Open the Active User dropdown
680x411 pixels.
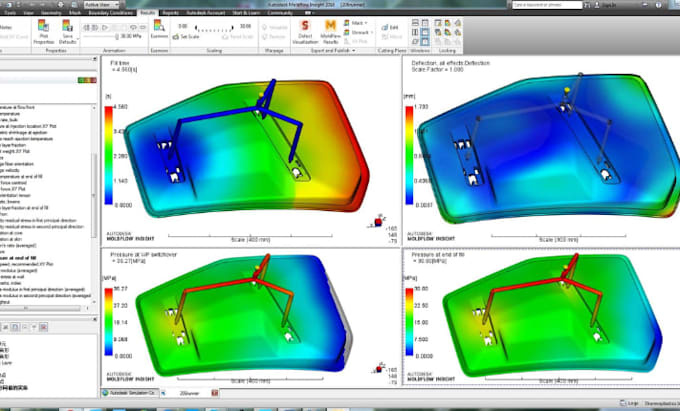point(101,4)
